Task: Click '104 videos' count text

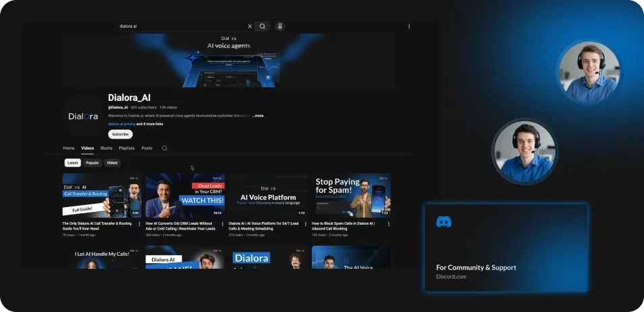Action: point(168,108)
